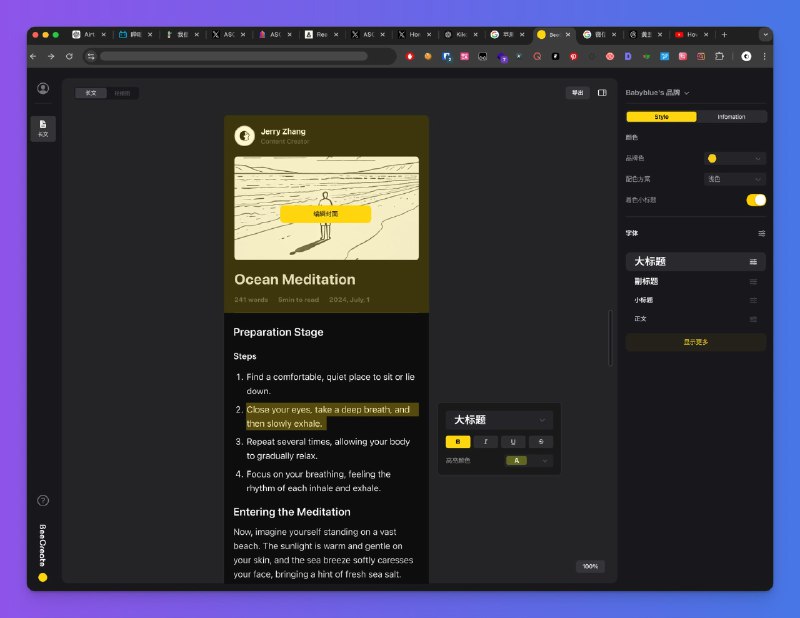This screenshot has width=800, height=618.
Task: Toggle the side panel layout icon
Action: tap(602, 93)
